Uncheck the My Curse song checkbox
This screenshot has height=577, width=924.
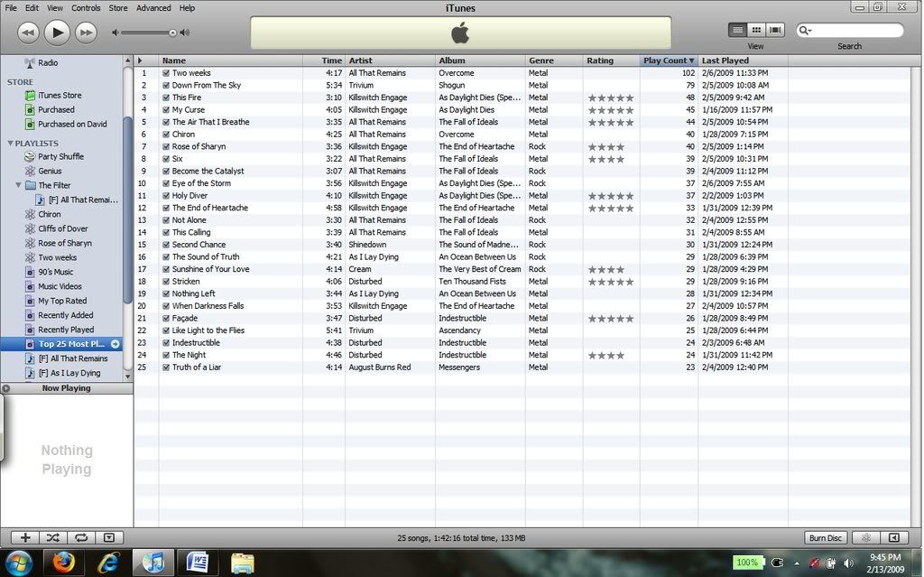(166, 110)
